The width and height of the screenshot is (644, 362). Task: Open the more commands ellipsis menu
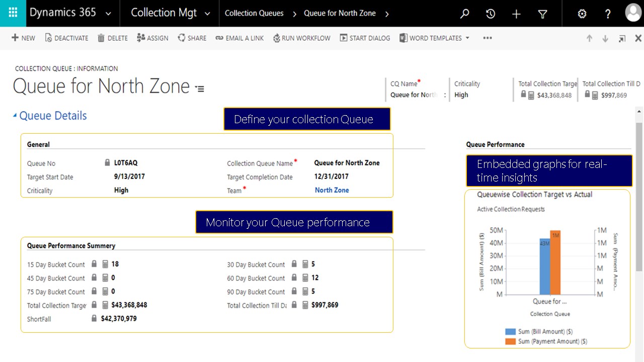[487, 38]
